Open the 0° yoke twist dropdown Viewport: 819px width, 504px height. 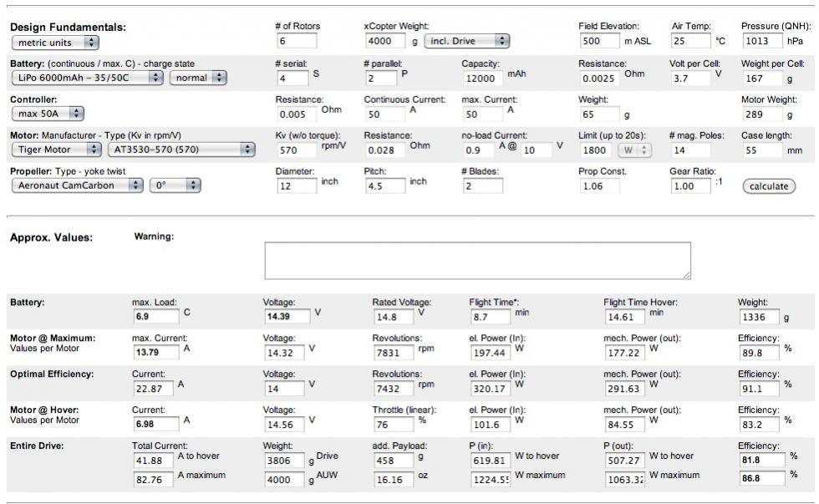[175, 186]
